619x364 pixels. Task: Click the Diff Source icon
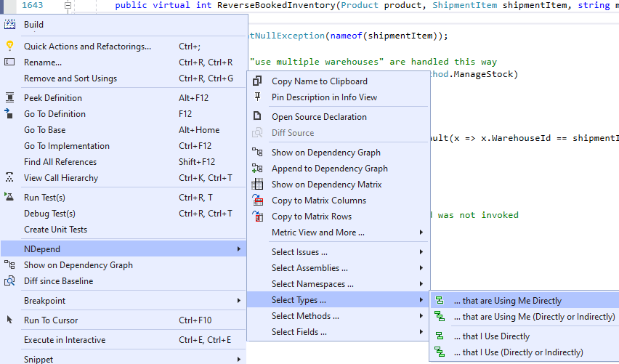click(257, 132)
